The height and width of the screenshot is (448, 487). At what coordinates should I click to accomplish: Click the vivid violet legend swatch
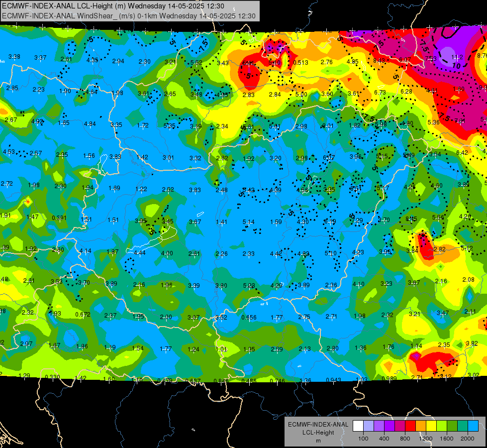[x=390, y=426]
